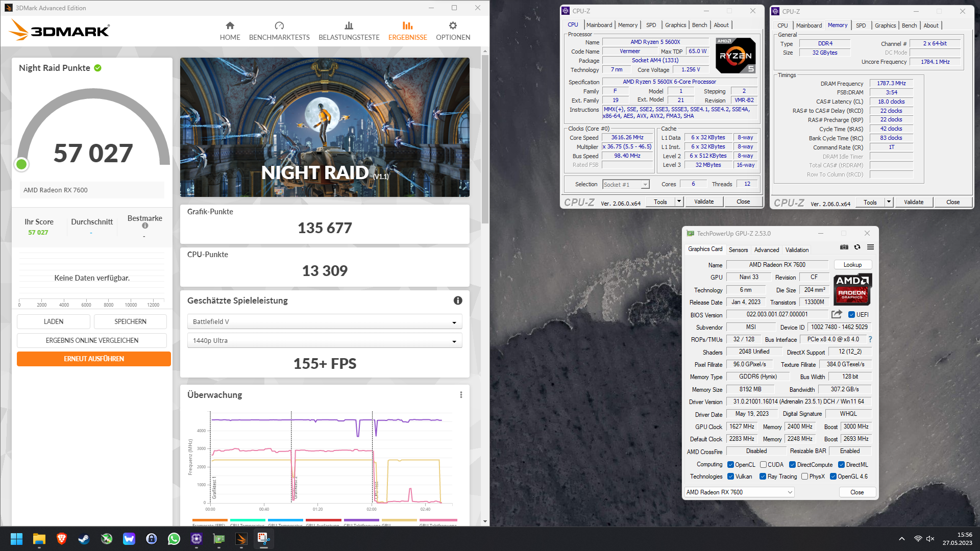The width and height of the screenshot is (980, 551).
Task: Open 3DMark taskbar icon
Action: tap(241, 539)
